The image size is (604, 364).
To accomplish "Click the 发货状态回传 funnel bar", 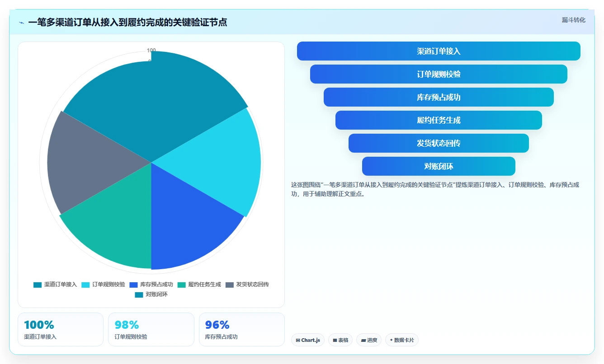I will point(439,143).
